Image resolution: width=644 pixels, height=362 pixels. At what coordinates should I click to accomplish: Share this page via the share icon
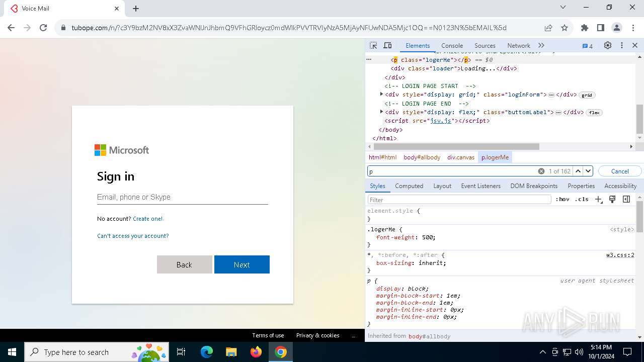tap(548, 28)
